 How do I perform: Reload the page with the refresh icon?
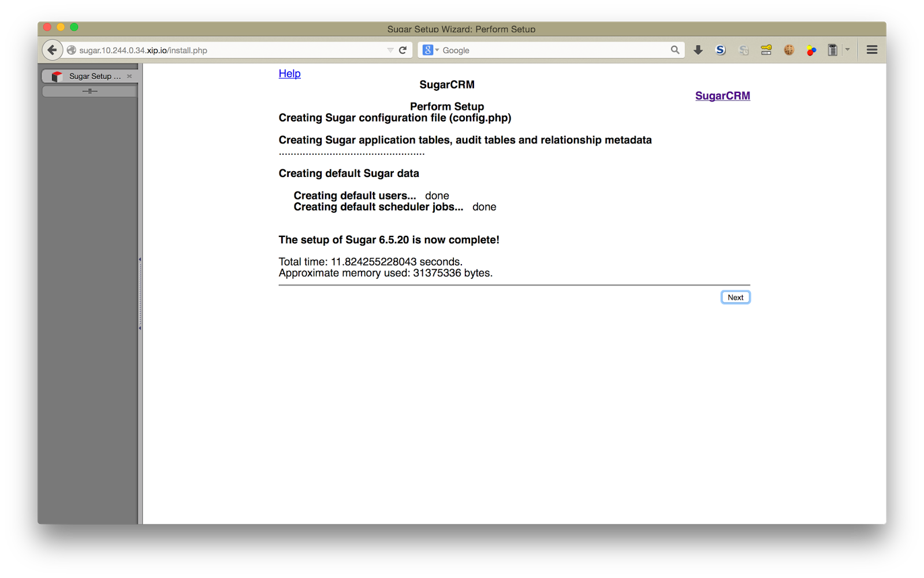click(x=403, y=50)
